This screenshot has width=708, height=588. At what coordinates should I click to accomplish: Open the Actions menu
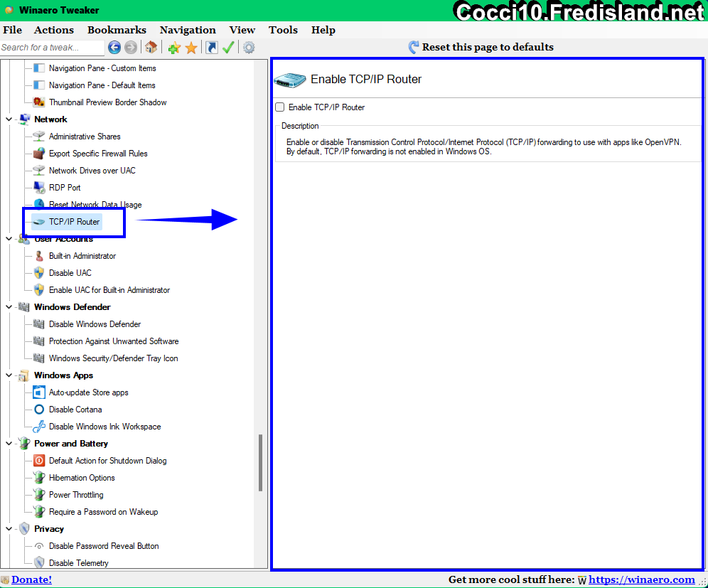[x=54, y=30]
